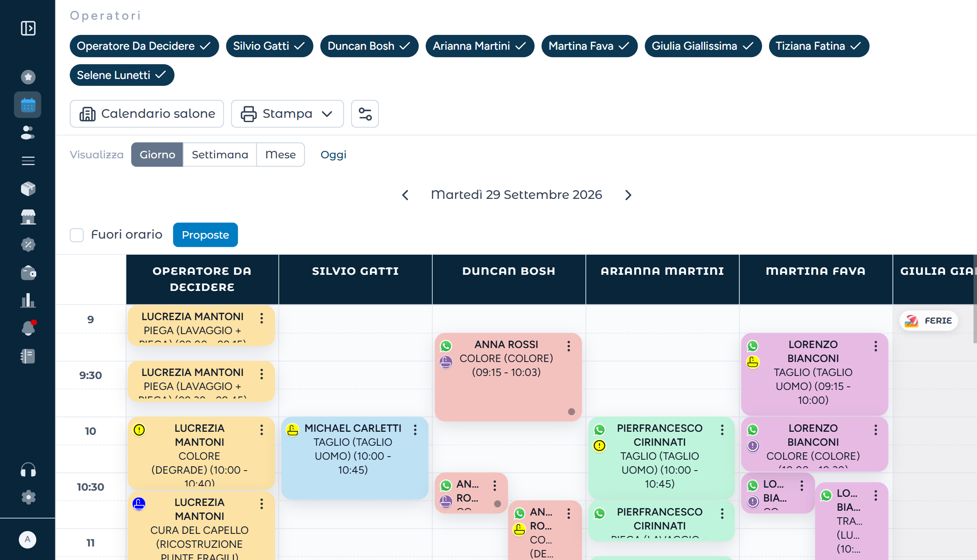Click the Proposte button
This screenshot has width=977, height=560.
tap(205, 235)
